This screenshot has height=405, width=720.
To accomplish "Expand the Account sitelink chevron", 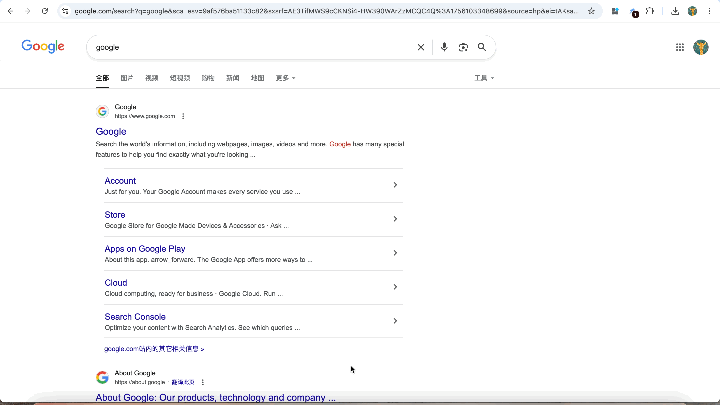I will [395, 185].
